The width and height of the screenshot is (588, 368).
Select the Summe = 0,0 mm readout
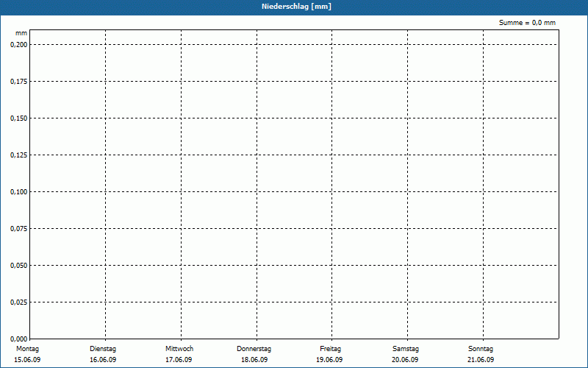pyautogui.click(x=527, y=23)
